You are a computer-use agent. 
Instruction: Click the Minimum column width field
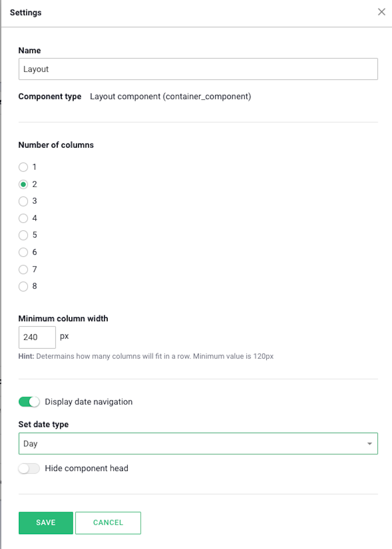tap(37, 337)
